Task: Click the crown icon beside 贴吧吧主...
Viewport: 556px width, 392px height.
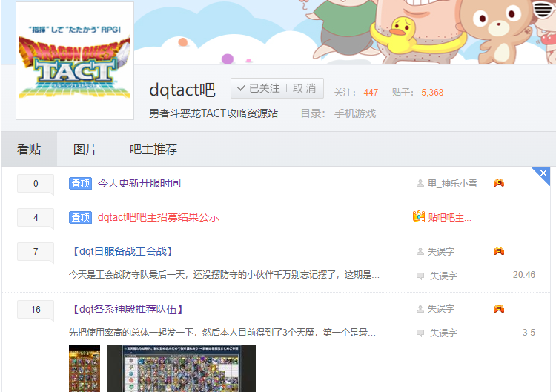Action: click(419, 216)
